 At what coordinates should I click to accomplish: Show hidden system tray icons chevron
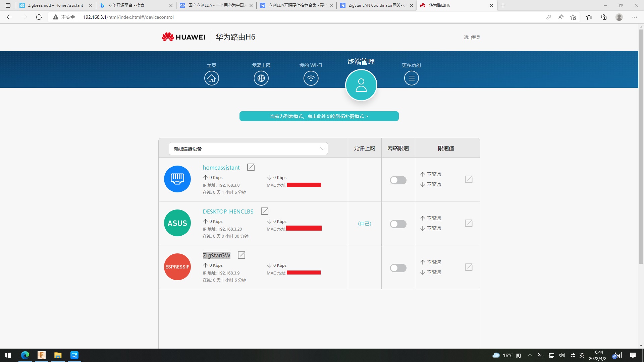click(530, 355)
